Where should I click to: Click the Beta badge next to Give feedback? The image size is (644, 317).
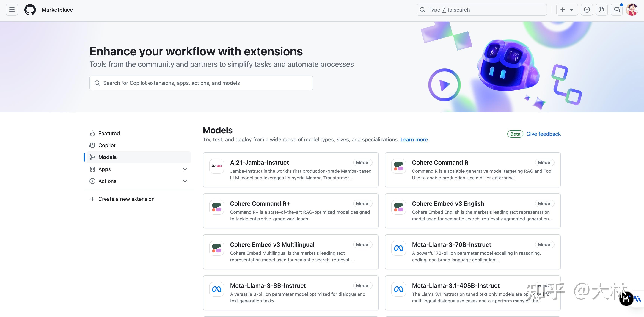pos(515,134)
